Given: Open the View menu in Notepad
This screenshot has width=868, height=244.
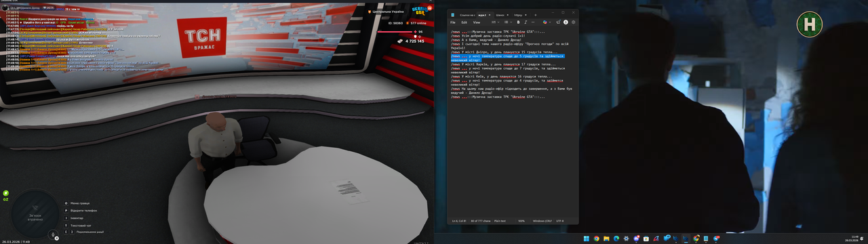Looking at the screenshot, I should 477,22.
